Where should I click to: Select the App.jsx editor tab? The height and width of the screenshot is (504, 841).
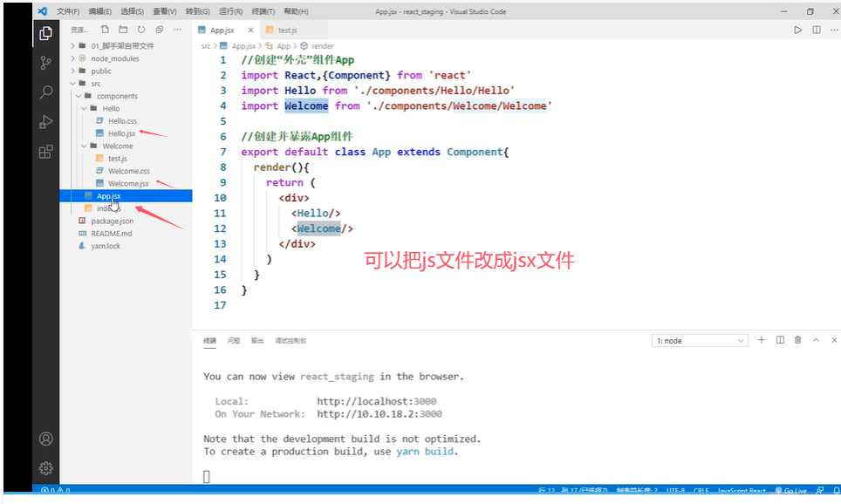[x=222, y=30]
